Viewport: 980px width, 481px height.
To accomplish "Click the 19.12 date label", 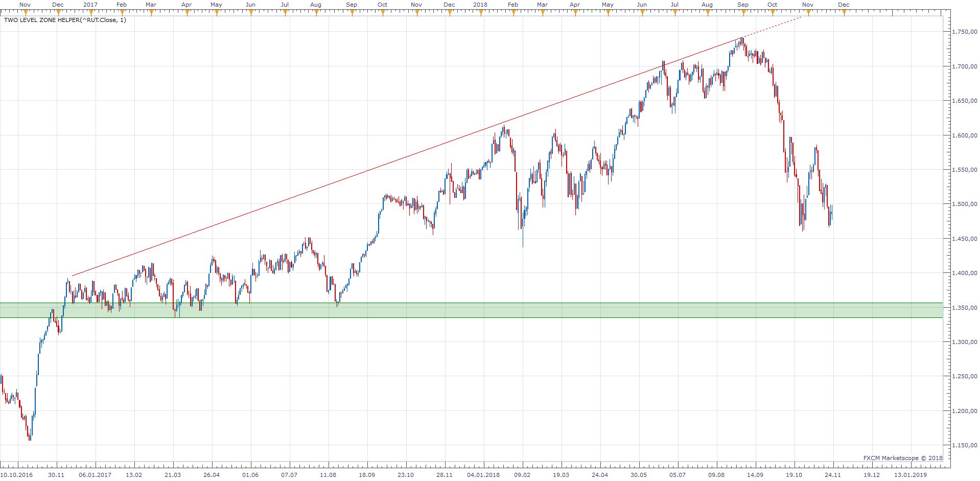I will click(872, 475).
